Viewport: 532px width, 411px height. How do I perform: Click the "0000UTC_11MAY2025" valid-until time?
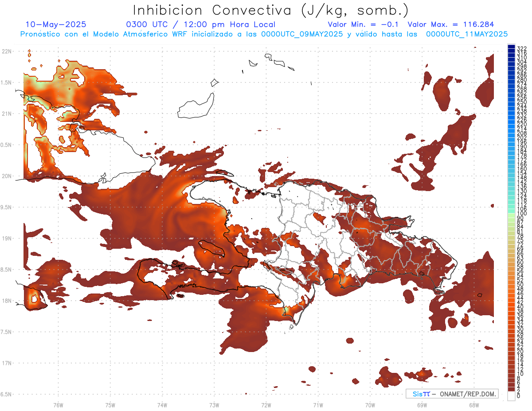(x=466, y=34)
